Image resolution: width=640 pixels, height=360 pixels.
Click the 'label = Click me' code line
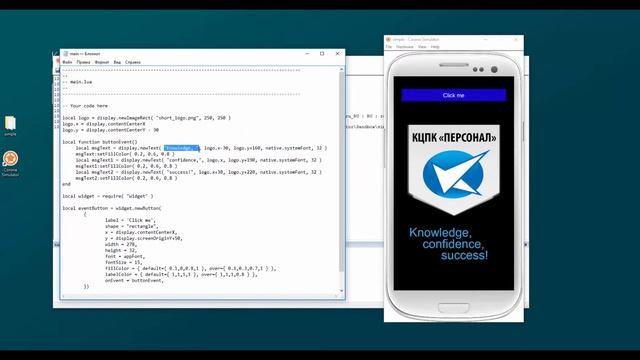(130, 220)
